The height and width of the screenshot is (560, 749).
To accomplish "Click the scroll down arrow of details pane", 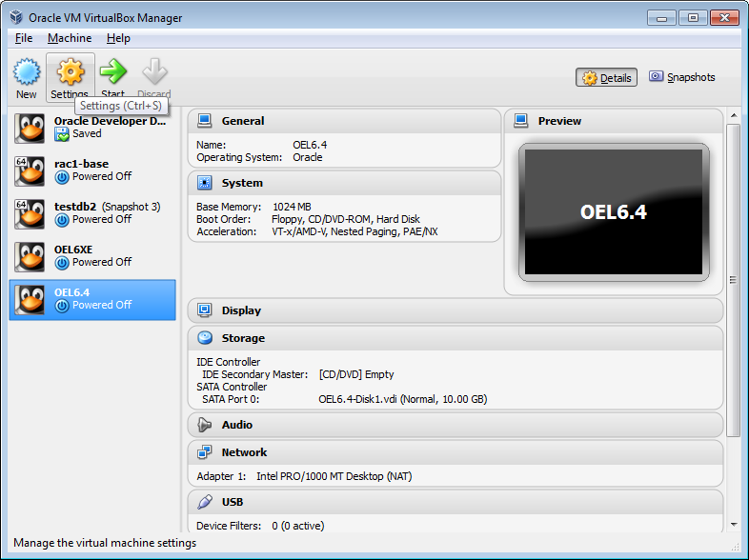I will (x=734, y=525).
